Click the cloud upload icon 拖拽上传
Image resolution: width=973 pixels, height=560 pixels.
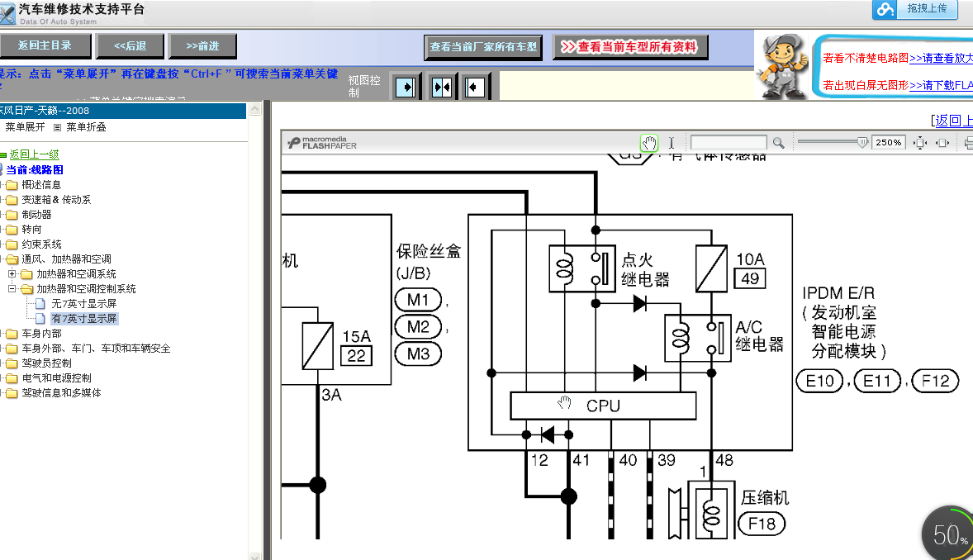(885, 9)
